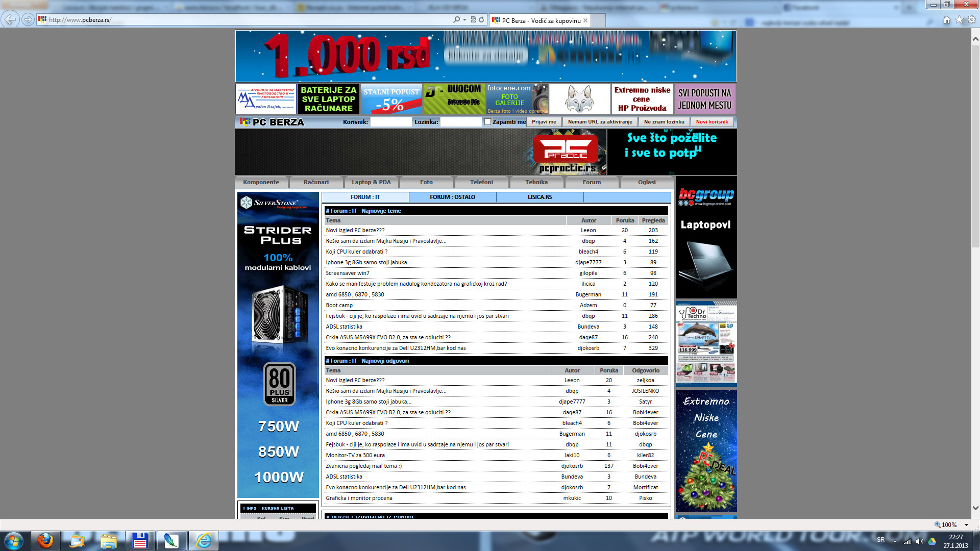Viewport: 980px width, 551px height.
Task: Click in the URL address field
Action: click(x=245, y=20)
